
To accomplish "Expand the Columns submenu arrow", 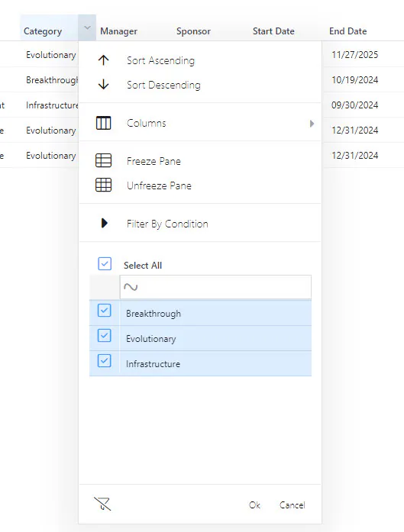I will point(312,124).
